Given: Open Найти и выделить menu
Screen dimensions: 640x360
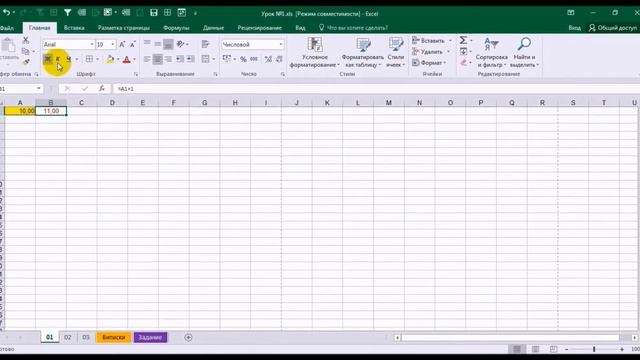Looking at the screenshot, I should coord(524,52).
